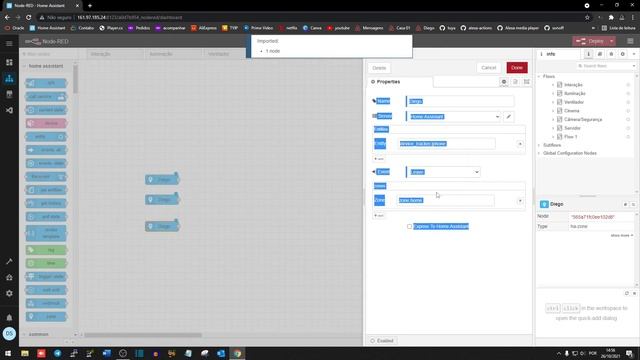Collapse the Flows tree in info outline
Image resolution: width=640 pixels, height=360 pixels.
(539, 77)
